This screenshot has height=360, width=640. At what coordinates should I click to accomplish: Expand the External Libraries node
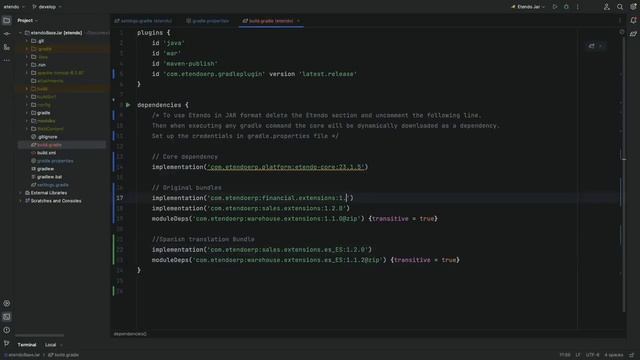(20, 193)
